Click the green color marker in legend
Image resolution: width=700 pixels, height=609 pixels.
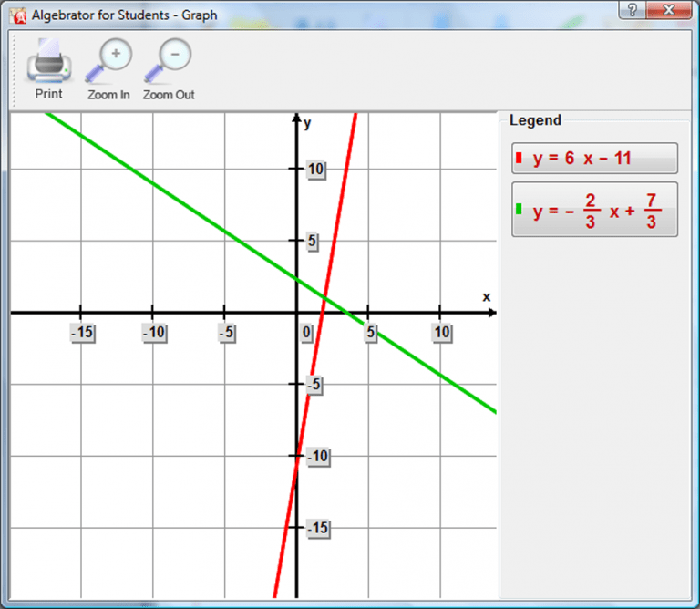click(x=519, y=209)
